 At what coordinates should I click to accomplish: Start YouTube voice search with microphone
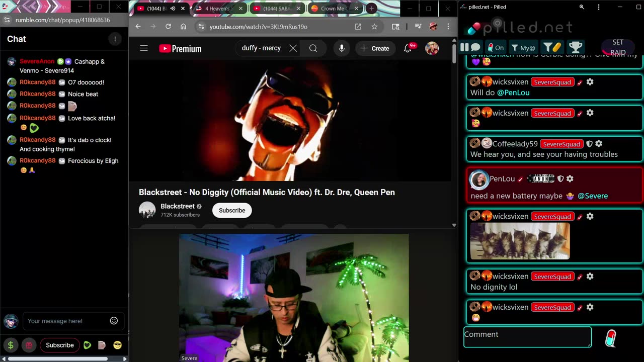[x=342, y=48]
